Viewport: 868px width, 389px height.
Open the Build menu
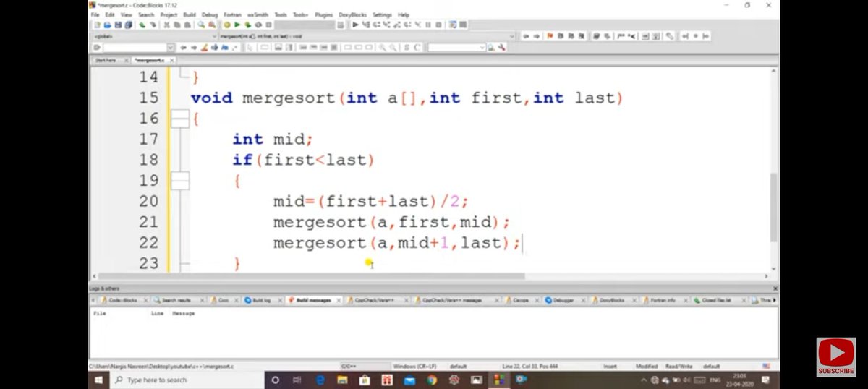pos(189,14)
